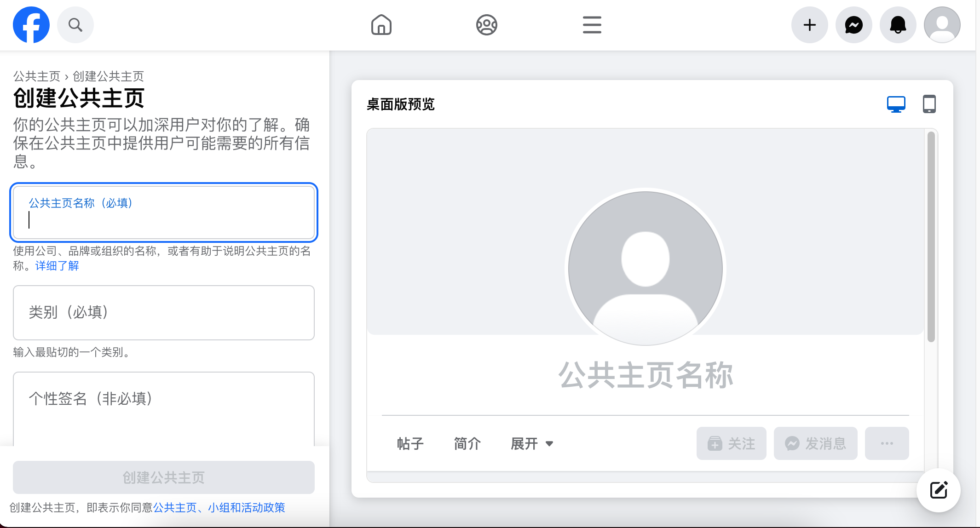Open the Facebook logo home link
Viewport: 980px width, 528px height.
(x=31, y=25)
